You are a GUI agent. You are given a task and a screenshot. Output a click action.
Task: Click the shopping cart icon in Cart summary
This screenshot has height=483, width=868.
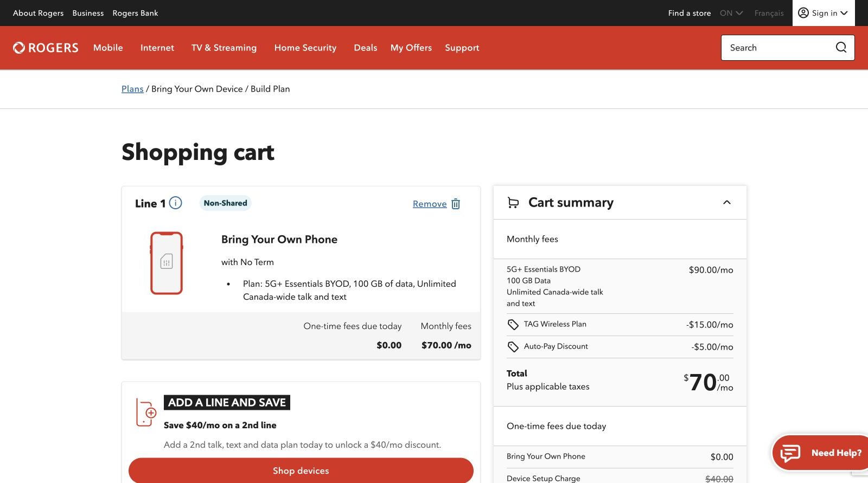coord(513,203)
